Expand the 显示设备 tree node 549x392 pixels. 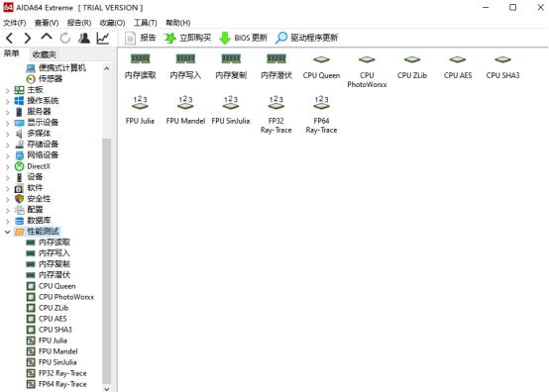[x=7, y=123]
